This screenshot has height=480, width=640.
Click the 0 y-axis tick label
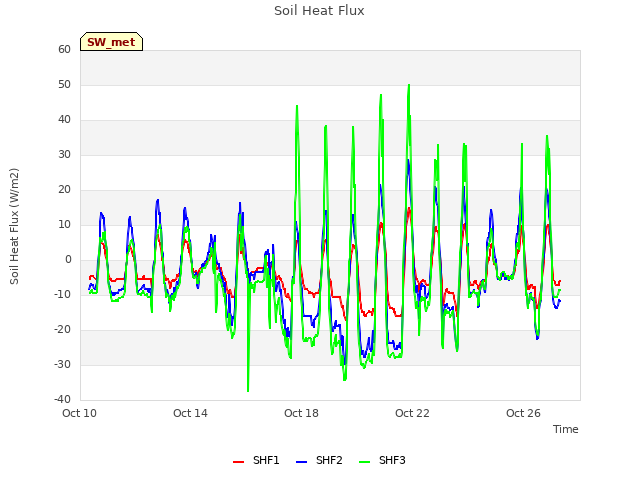pyautogui.click(x=68, y=260)
